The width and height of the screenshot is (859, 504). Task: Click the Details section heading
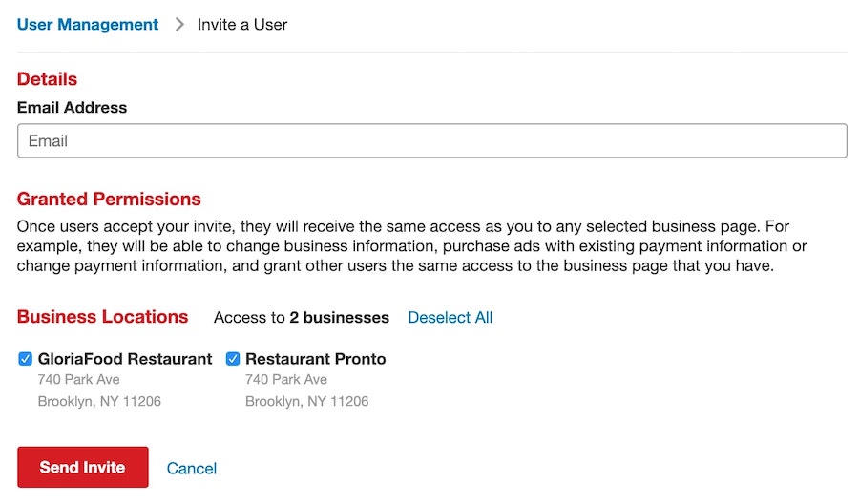click(x=47, y=79)
